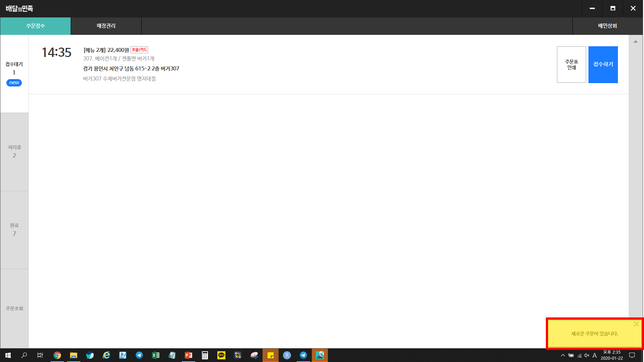Image resolution: width=644 pixels, height=362 pixels.
Task: Open the 처리중 sidebar section
Action: click(14, 152)
